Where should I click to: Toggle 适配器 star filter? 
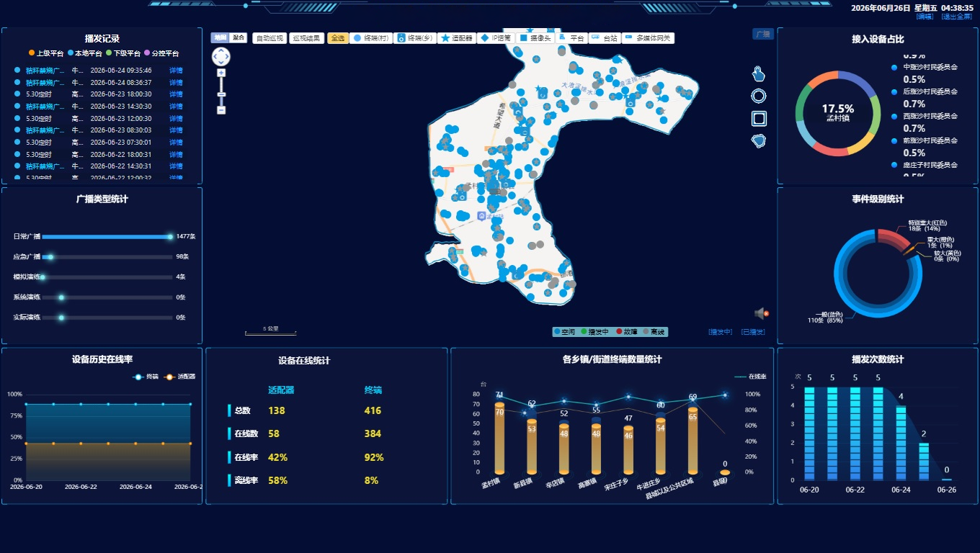click(x=457, y=38)
